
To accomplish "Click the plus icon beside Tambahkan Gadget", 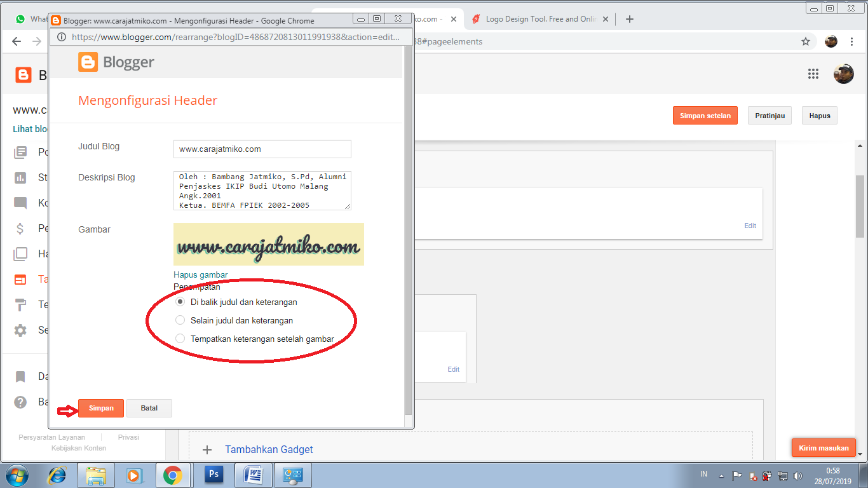I will 207,450.
